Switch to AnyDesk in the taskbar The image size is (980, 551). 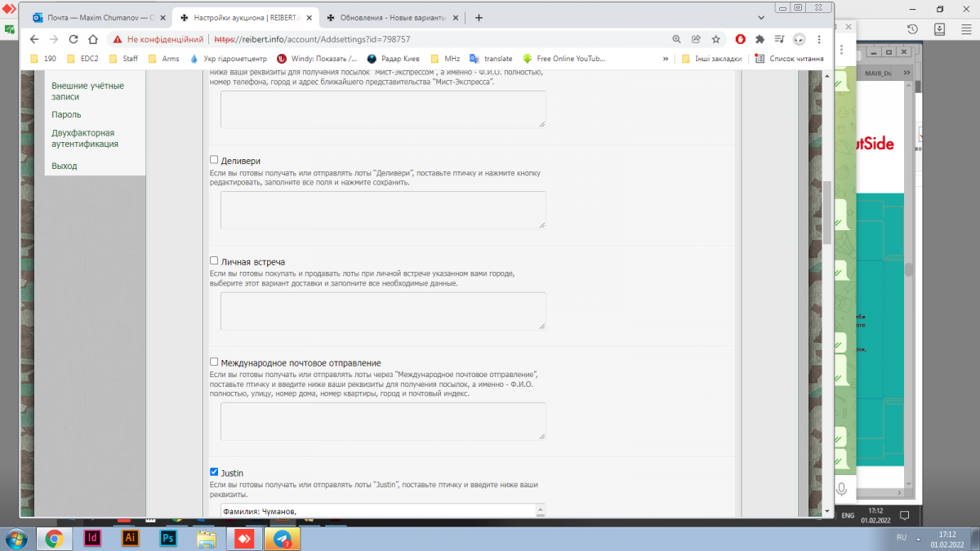point(245,538)
